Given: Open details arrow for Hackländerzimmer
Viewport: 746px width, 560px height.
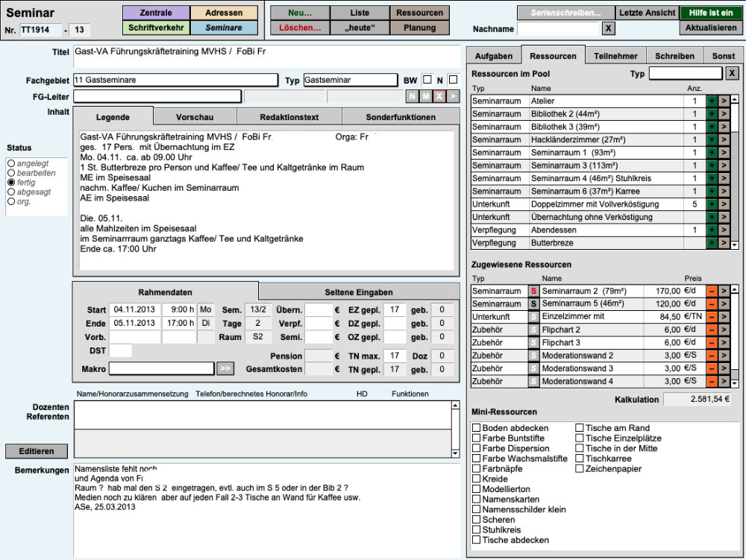Looking at the screenshot, I should tap(724, 139).
